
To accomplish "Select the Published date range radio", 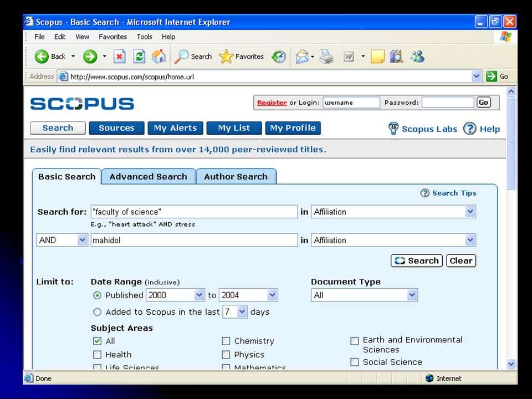I will 97,295.
